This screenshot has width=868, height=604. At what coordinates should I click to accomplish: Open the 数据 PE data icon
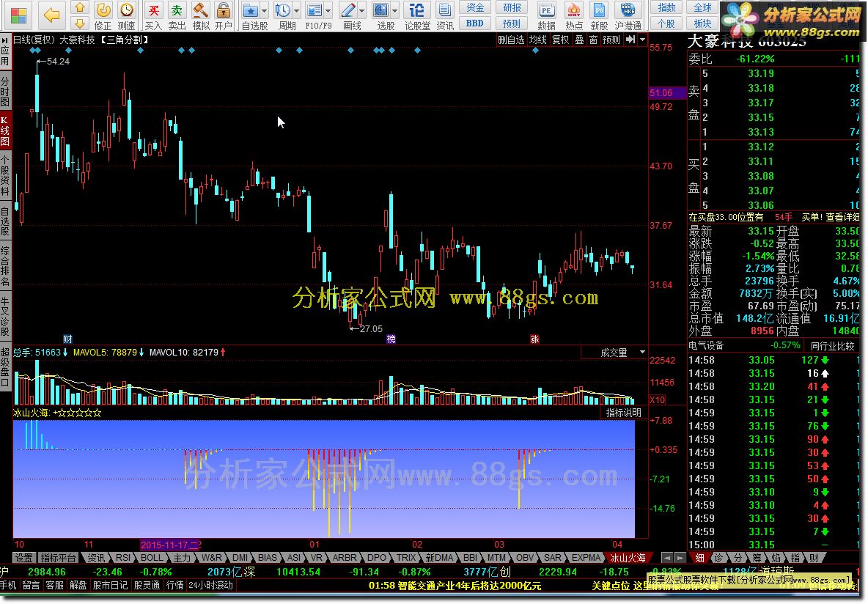pyautogui.click(x=546, y=15)
